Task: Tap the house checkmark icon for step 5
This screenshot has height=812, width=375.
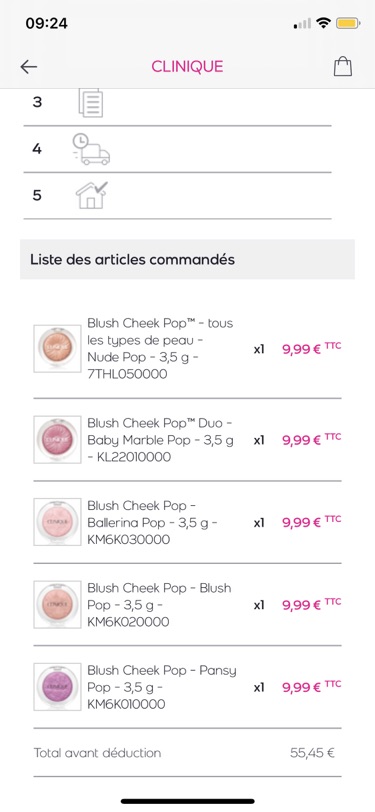Action: [92, 195]
